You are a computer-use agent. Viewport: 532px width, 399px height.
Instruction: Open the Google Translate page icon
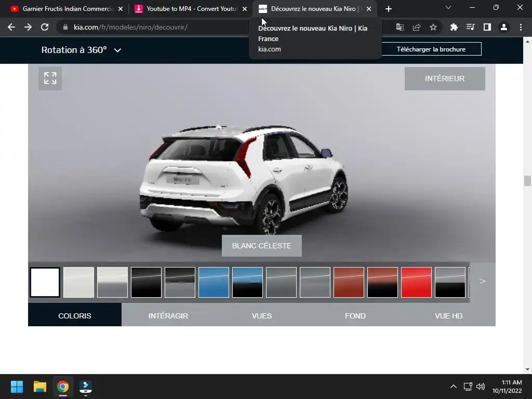pyautogui.click(x=400, y=27)
